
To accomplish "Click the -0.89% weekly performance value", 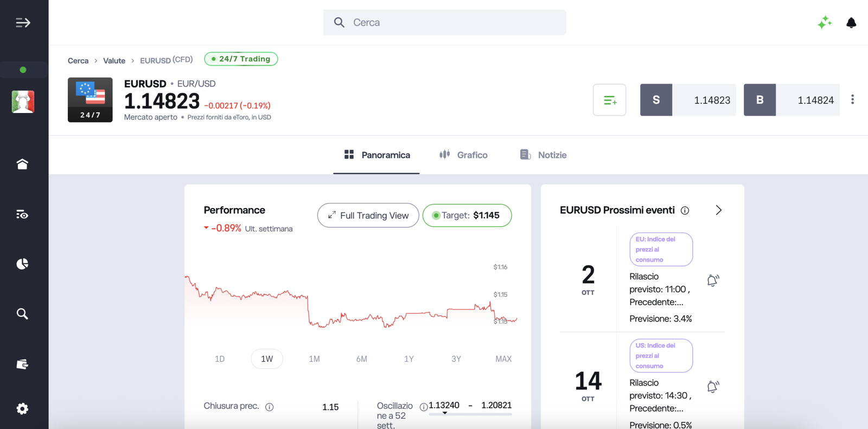I will click(226, 228).
